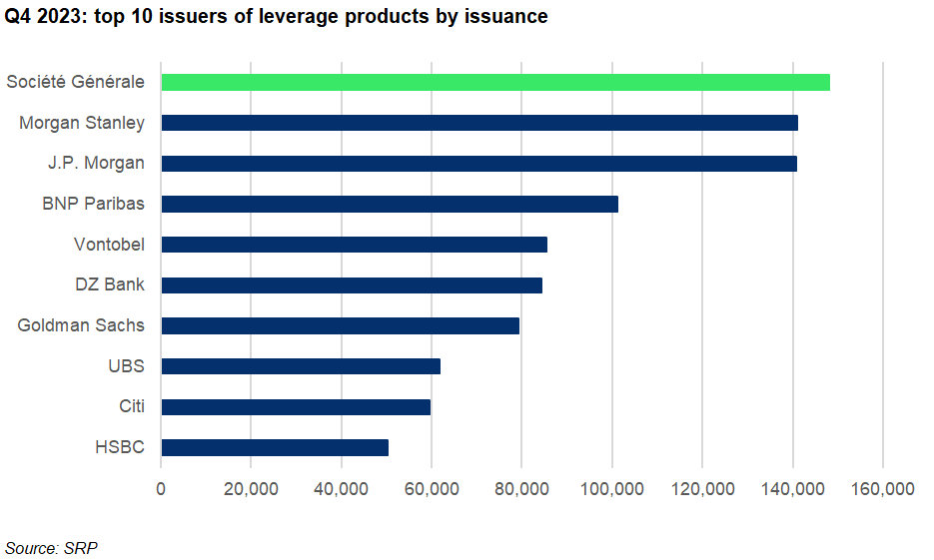Click the J.P. Morgan bar
Viewport: 934px width, 560px height.
click(478, 163)
